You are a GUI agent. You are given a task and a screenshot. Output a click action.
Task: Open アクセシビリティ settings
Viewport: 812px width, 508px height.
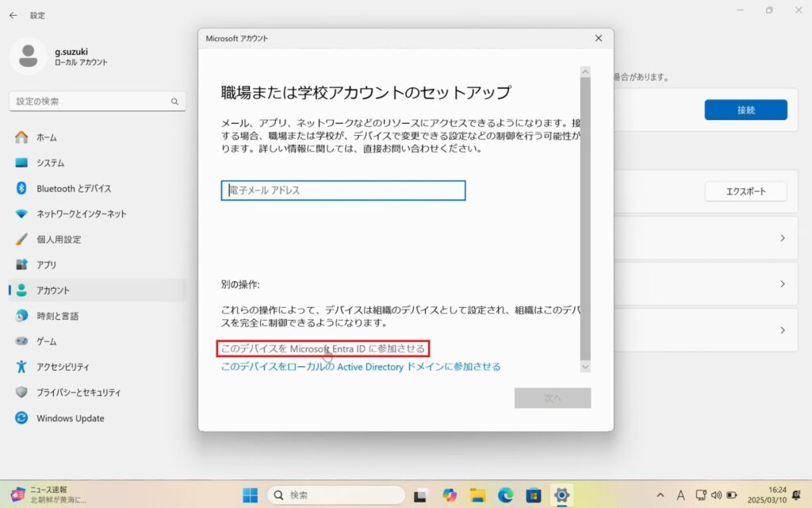(98, 367)
